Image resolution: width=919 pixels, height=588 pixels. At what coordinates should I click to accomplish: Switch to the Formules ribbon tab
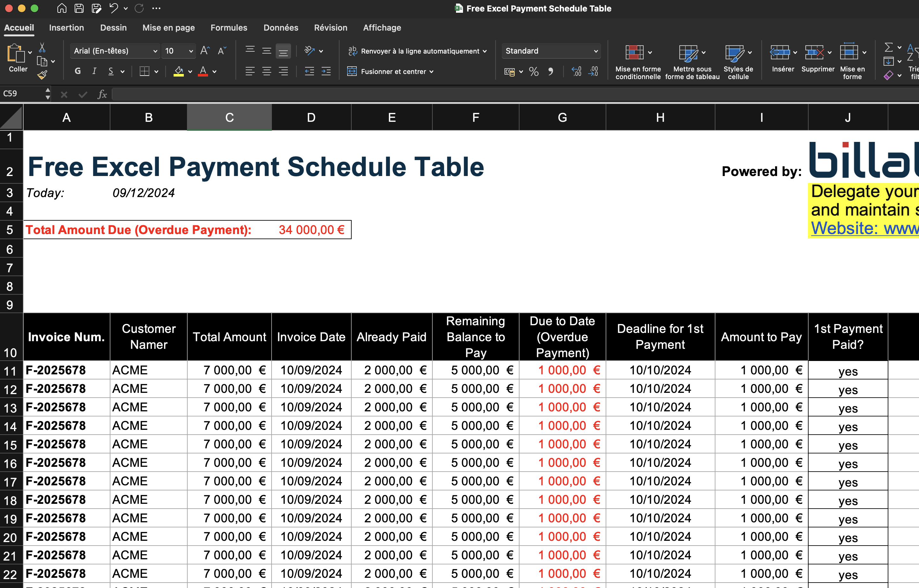pos(228,27)
